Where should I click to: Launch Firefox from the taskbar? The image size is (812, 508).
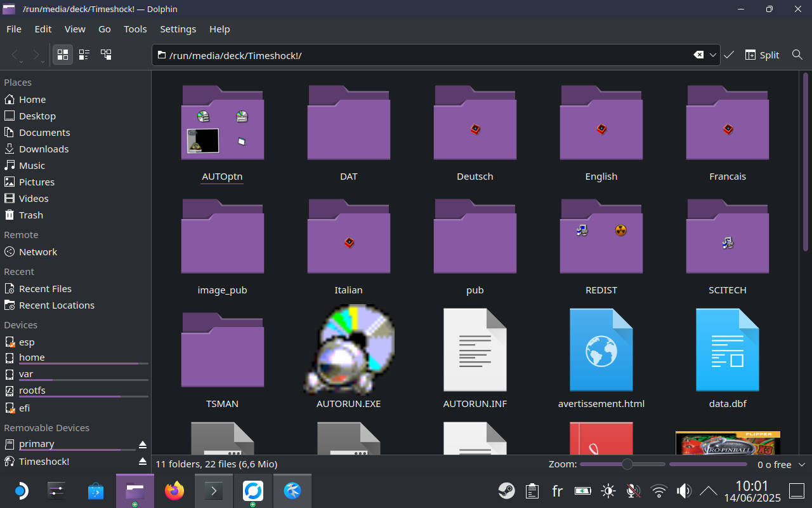(x=174, y=491)
